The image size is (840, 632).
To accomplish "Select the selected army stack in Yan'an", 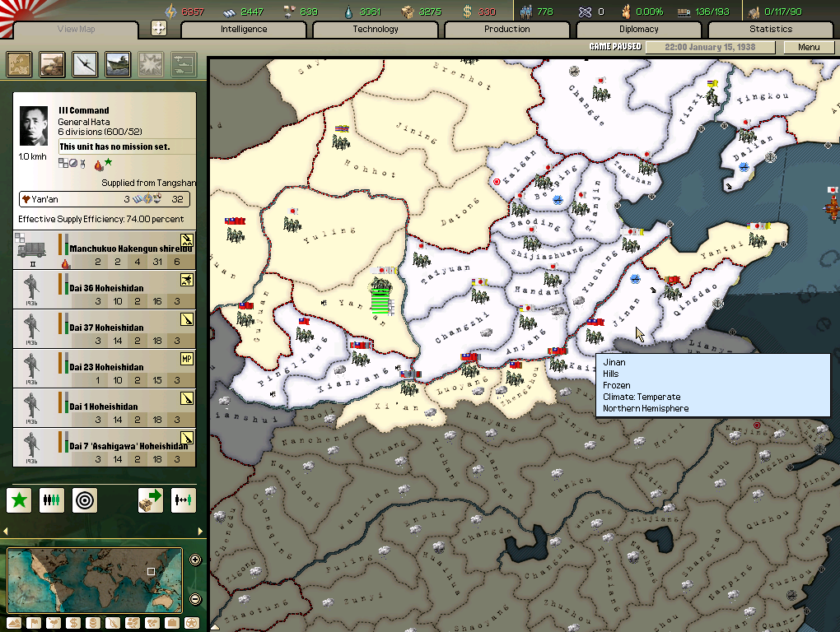I will tap(381, 284).
